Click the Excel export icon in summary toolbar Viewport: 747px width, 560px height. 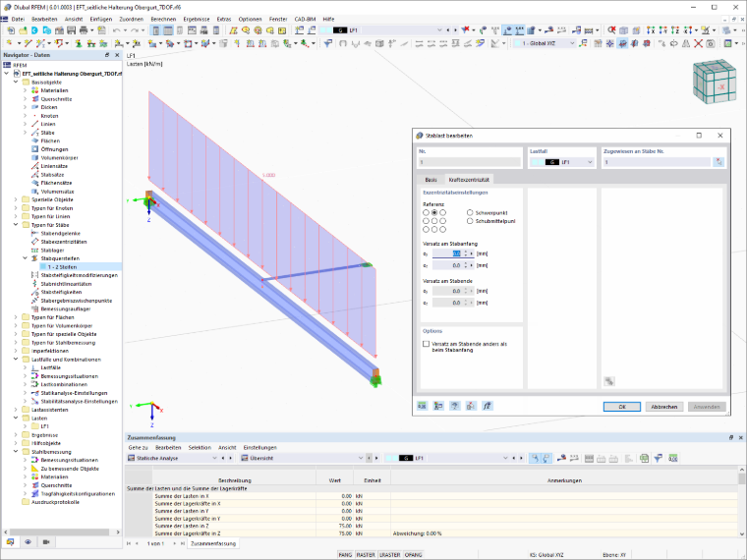(x=644, y=458)
